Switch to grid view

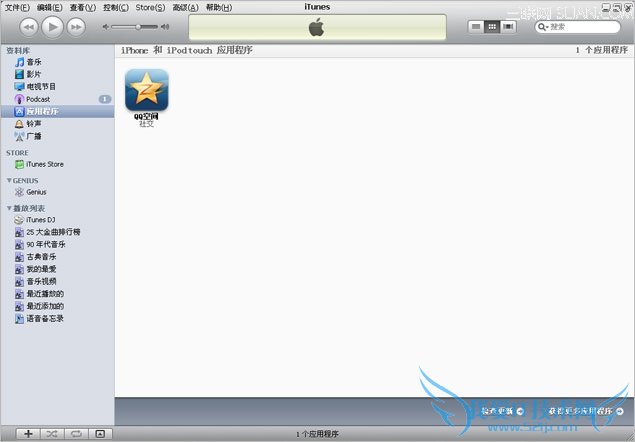point(492,27)
